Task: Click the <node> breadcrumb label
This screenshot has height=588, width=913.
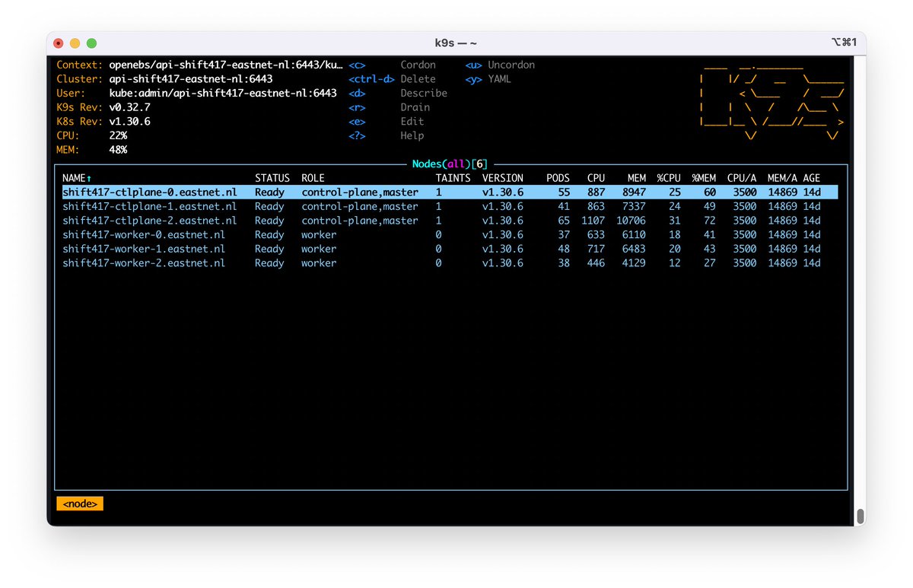Action: tap(80, 504)
